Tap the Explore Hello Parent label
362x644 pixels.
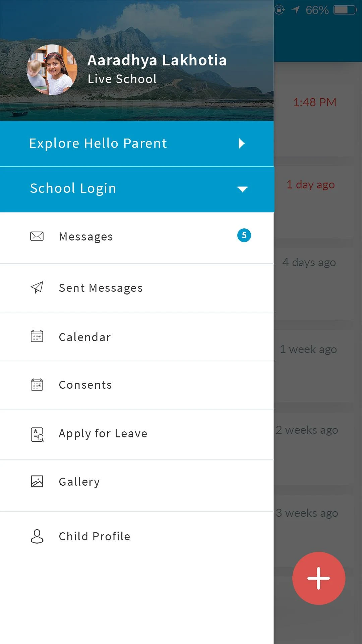pos(98,144)
